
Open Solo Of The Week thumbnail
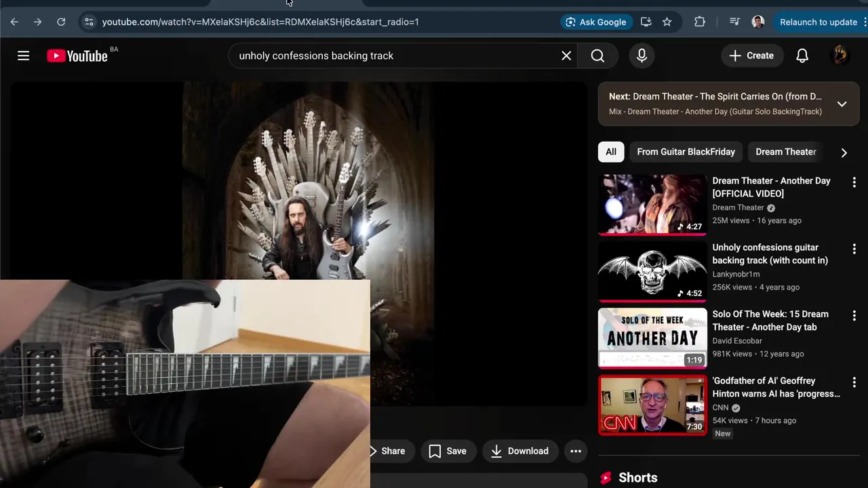(652, 338)
